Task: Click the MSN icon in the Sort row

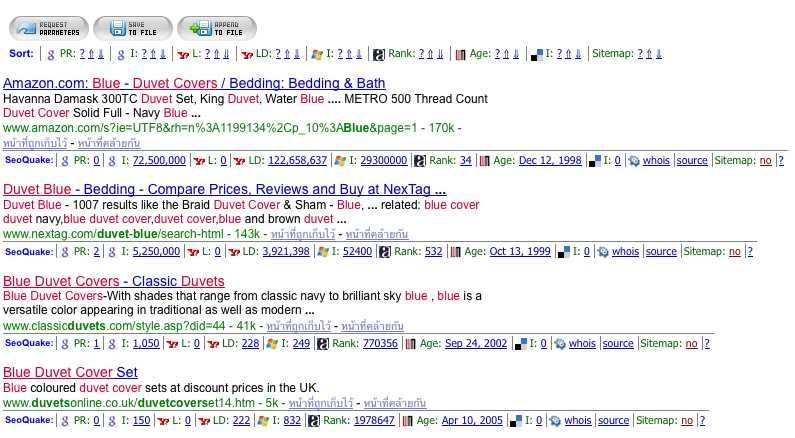Action: pos(317,54)
